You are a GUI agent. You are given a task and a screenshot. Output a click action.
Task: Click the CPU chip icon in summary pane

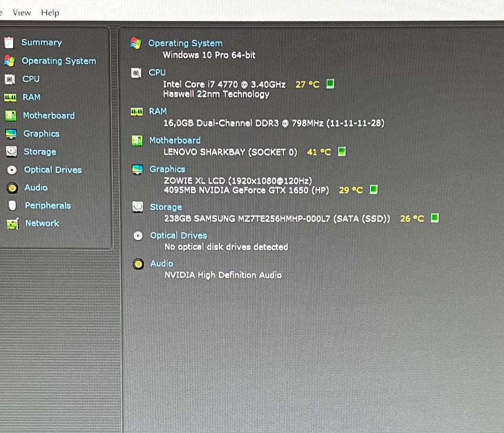[136, 73]
